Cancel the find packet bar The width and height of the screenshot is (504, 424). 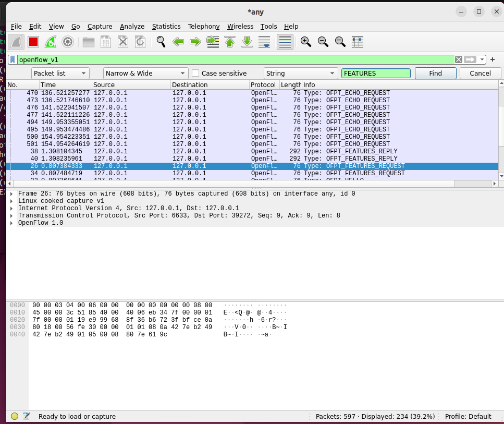point(480,74)
